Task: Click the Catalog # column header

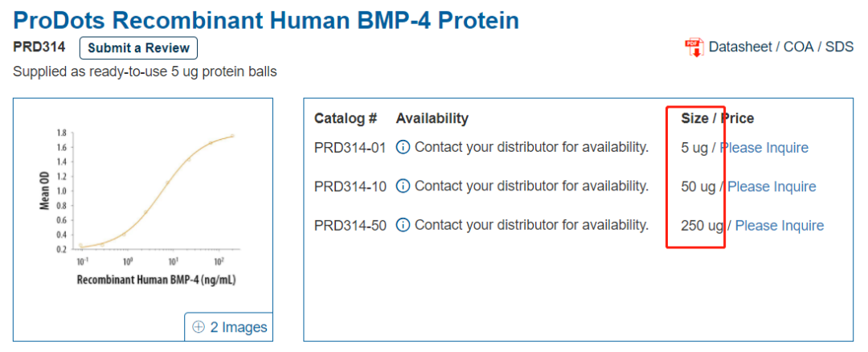Action: pyautogui.click(x=346, y=118)
